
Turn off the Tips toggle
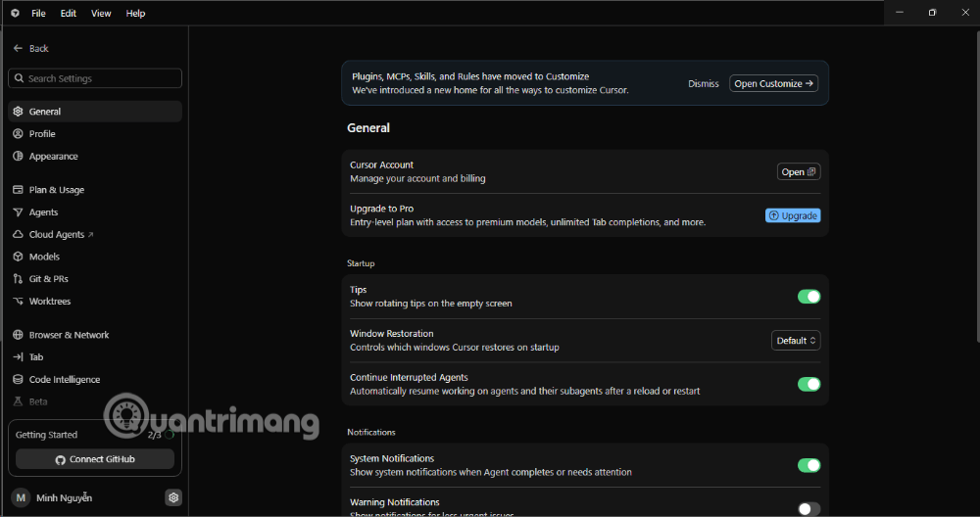pyautogui.click(x=808, y=297)
